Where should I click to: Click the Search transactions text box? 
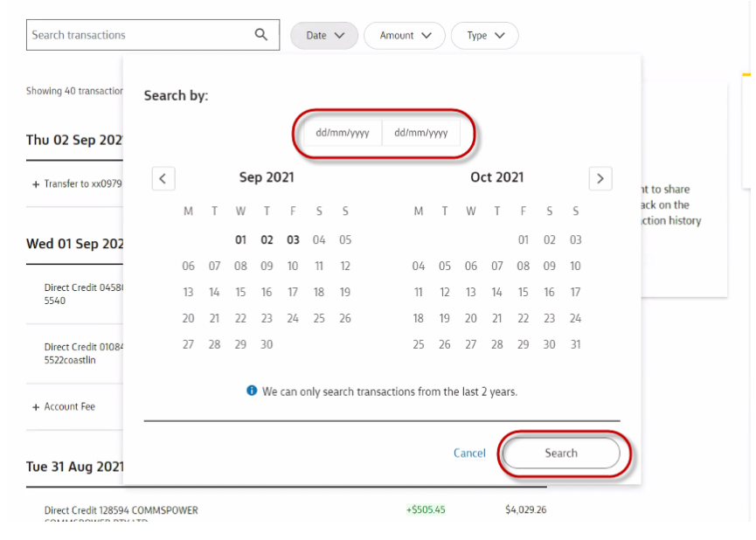(140, 35)
